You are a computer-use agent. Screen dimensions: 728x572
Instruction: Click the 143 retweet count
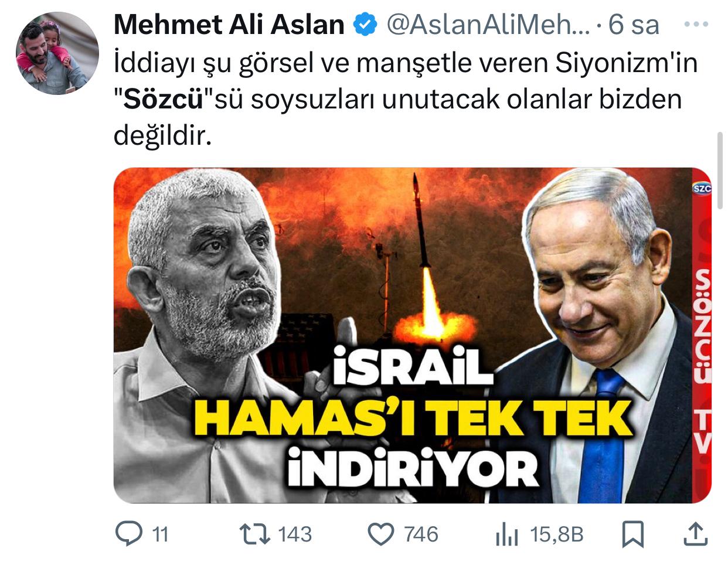295,534
